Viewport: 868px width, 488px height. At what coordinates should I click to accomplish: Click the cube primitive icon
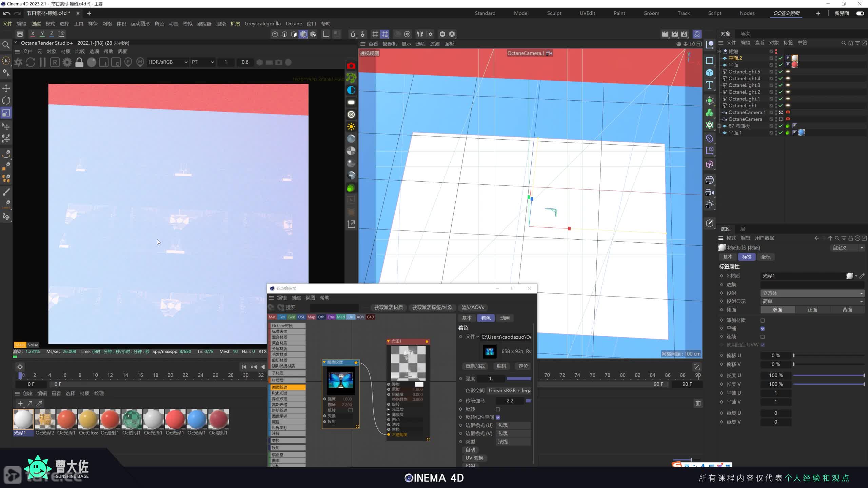click(x=710, y=73)
